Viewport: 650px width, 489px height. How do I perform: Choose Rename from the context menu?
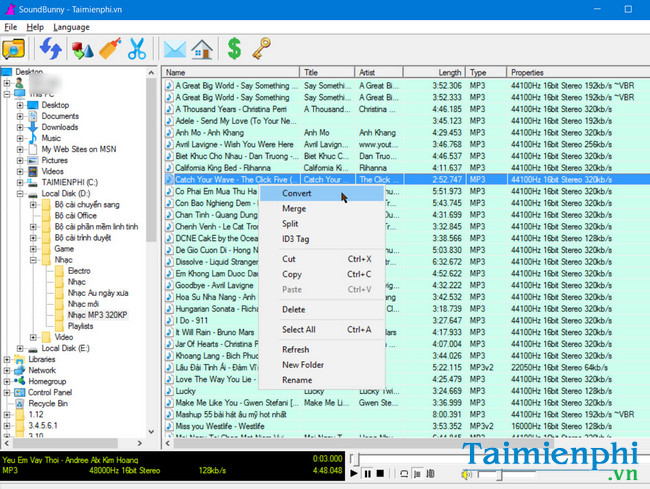click(x=322, y=380)
